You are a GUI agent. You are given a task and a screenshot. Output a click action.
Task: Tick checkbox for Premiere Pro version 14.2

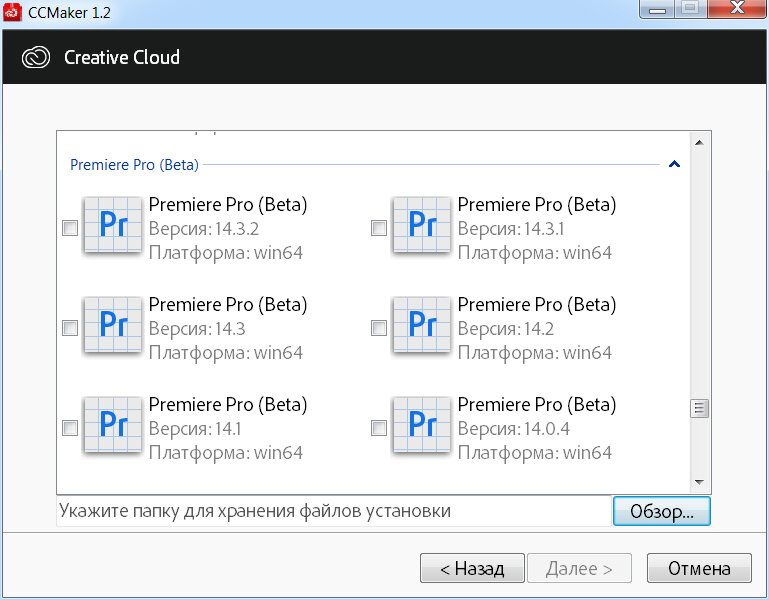coord(379,327)
